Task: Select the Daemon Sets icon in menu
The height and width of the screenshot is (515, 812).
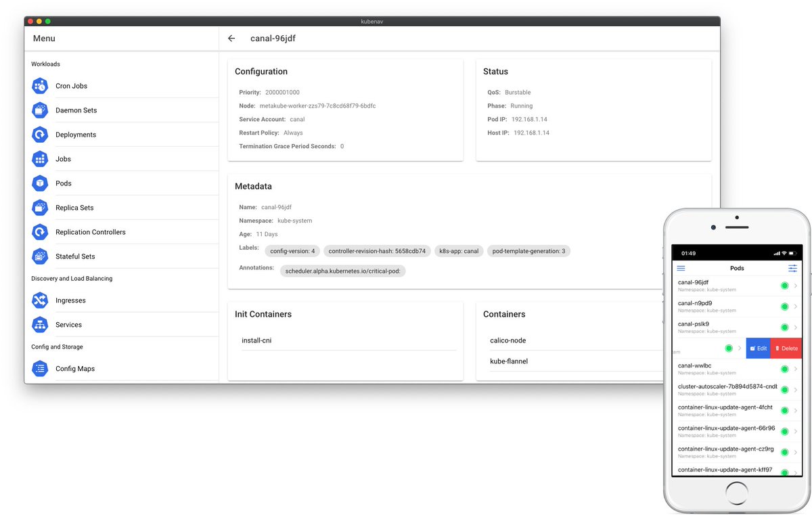Action: click(x=41, y=110)
